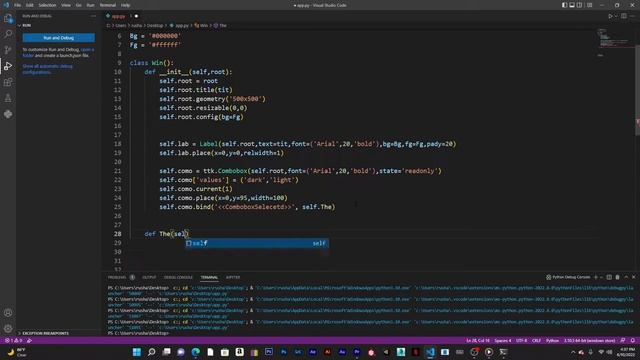640x360 pixels.
Task: Click the Split Editor icon
Action: click(624, 16)
